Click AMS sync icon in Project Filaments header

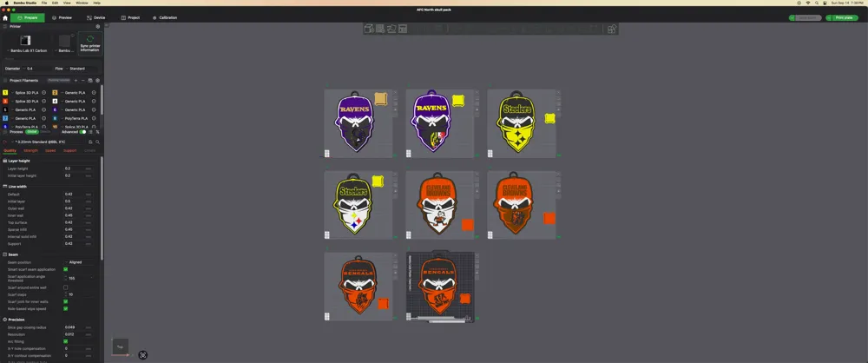[90, 81]
